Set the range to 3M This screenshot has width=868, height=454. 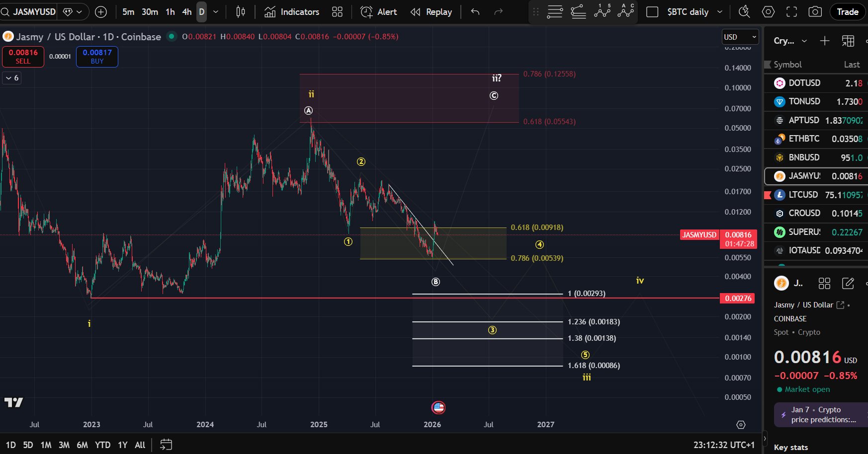click(x=64, y=445)
